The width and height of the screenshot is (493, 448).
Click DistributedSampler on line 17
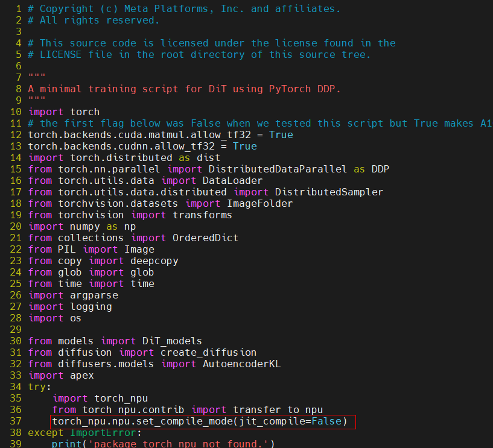point(329,192)
